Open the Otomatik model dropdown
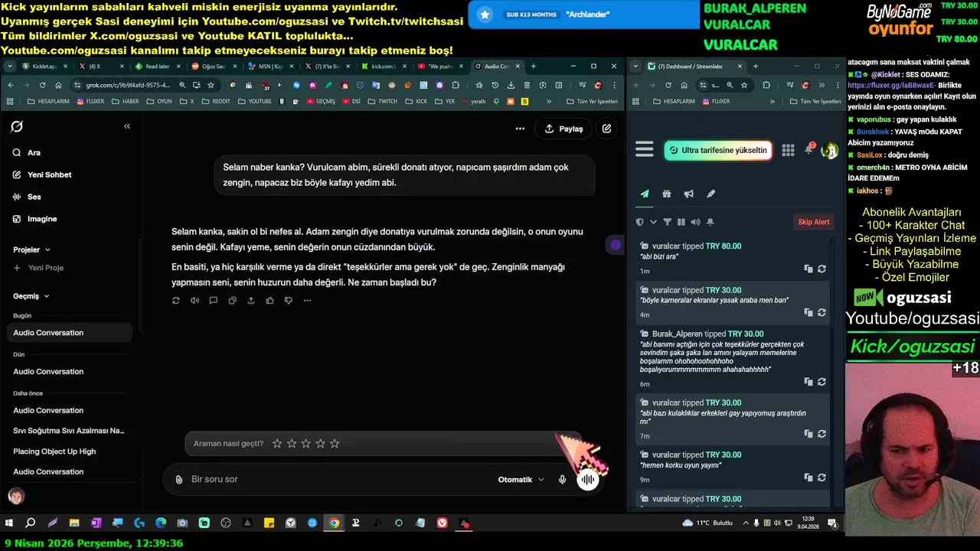980x551 pixels. click(521, 480)
